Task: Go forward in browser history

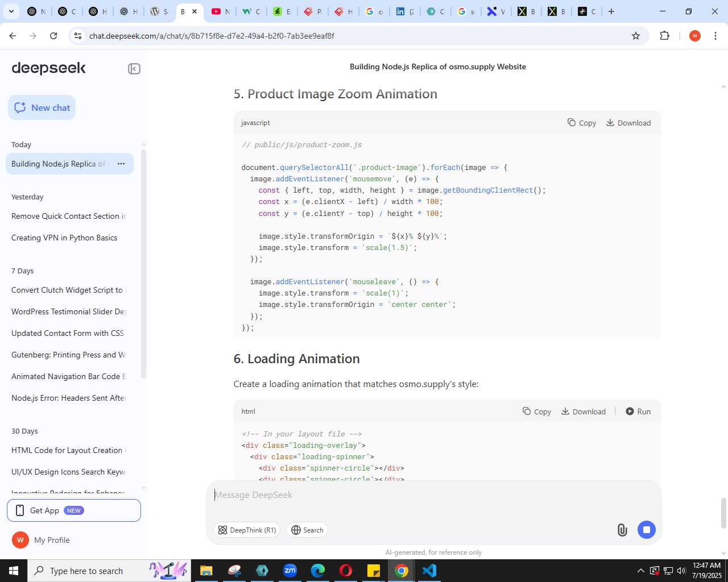Action: coord(33,36)
